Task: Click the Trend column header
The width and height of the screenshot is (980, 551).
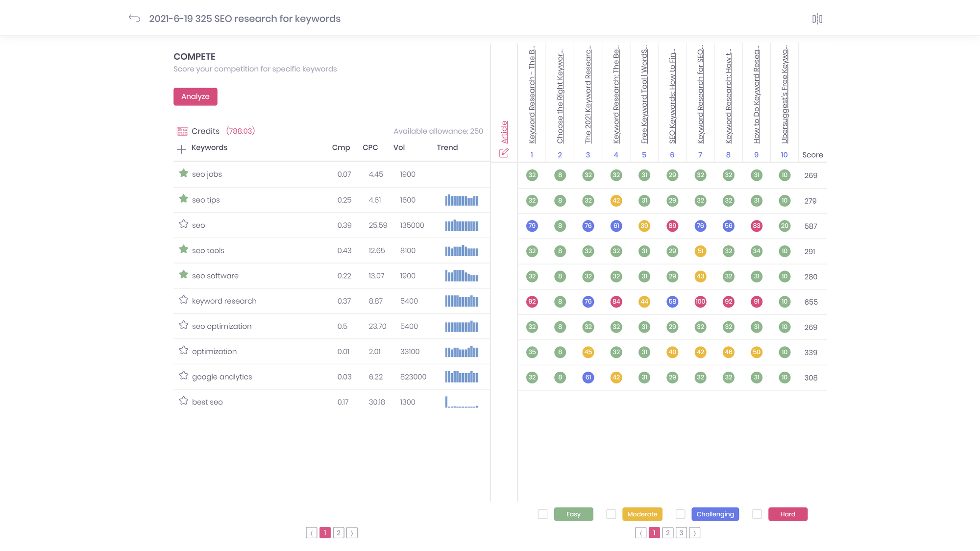Action: [447, 147]
